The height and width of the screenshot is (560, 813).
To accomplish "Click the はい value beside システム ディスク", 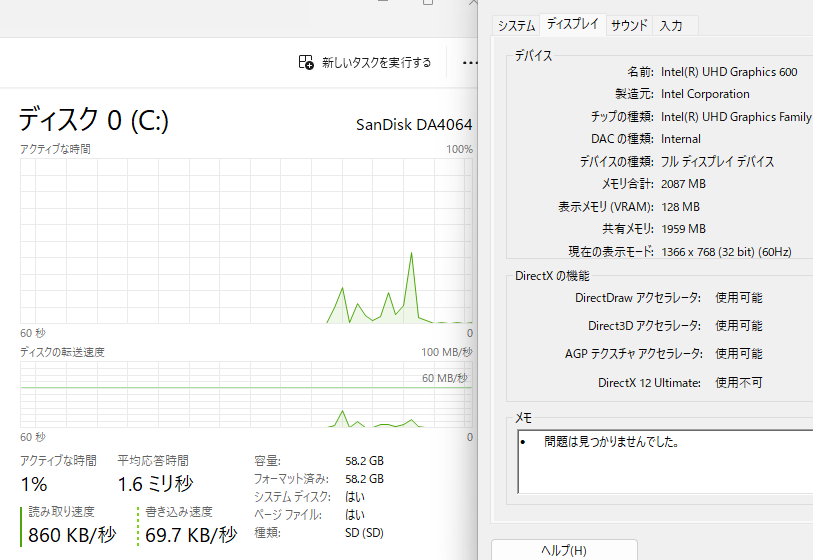I will tap(355, 497).
